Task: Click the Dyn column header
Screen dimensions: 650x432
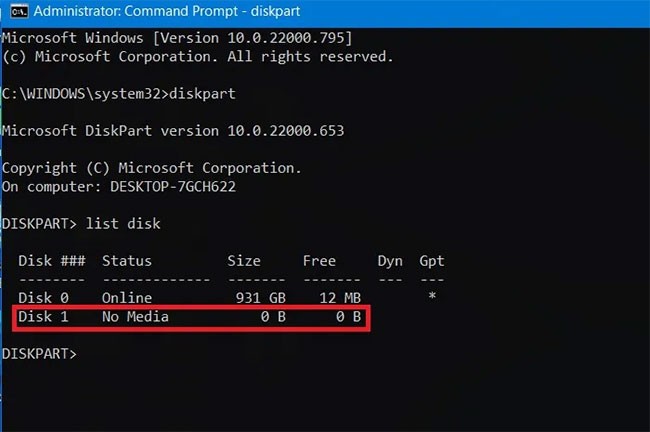Action: pyautogui.click(x=390, y=261)
